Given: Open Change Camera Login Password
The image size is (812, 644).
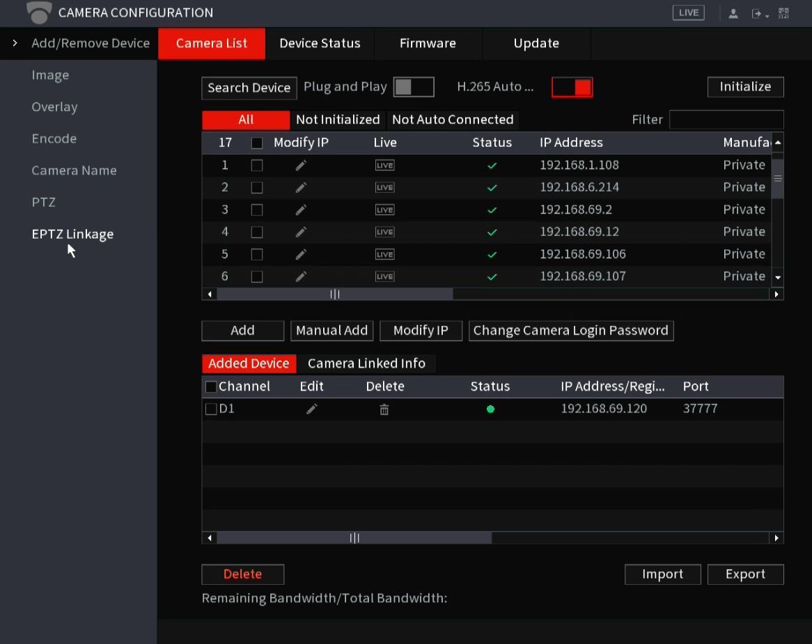Looking at the screenshot, I should click(x=570, y=331).
